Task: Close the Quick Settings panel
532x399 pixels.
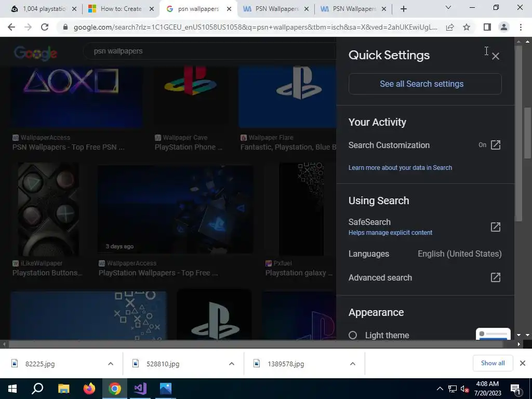Action: pyautogui.click(x=495, y=56)
